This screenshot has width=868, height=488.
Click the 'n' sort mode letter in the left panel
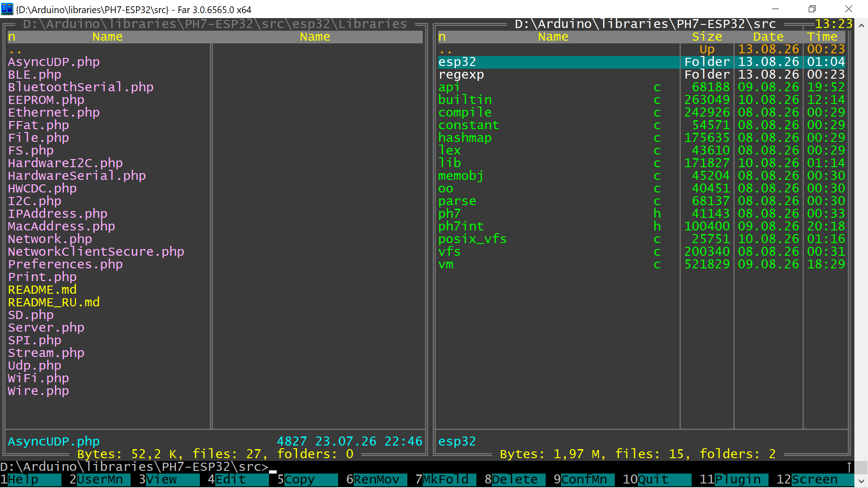click(12, 37)
